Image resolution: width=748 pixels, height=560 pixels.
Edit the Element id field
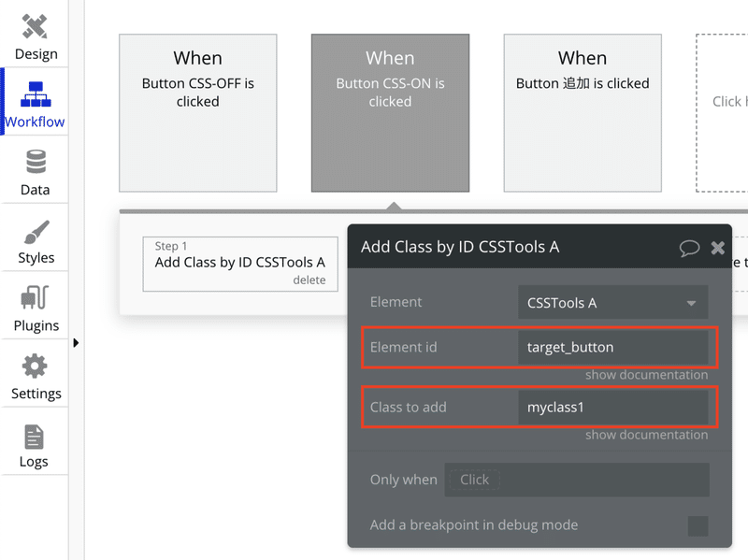[613, 347]
